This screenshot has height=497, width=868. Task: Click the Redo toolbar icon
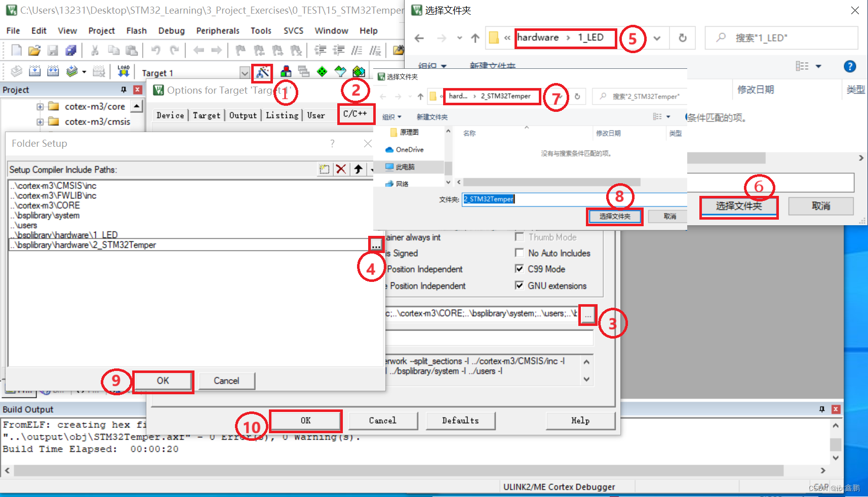174,50
